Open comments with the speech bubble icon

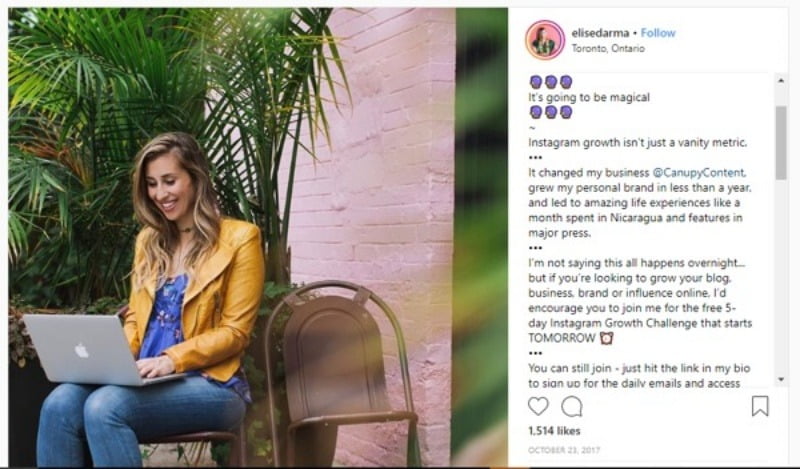coord(572,406)
